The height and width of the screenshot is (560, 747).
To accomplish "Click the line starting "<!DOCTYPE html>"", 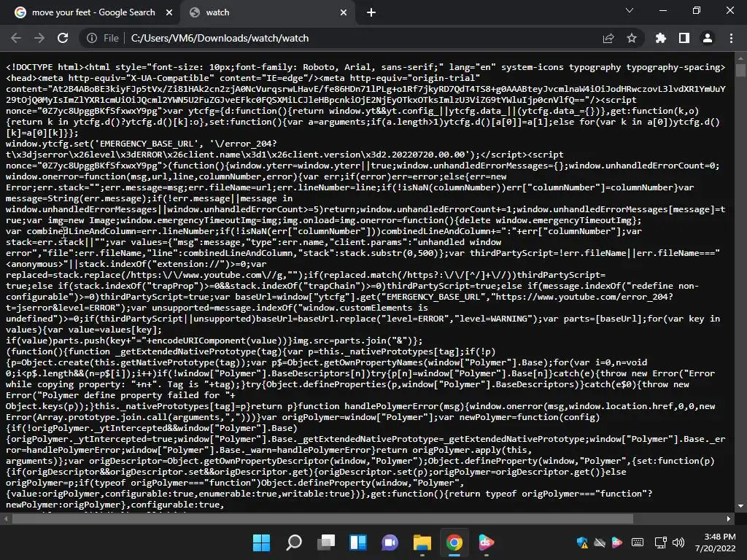I will 365,67.
